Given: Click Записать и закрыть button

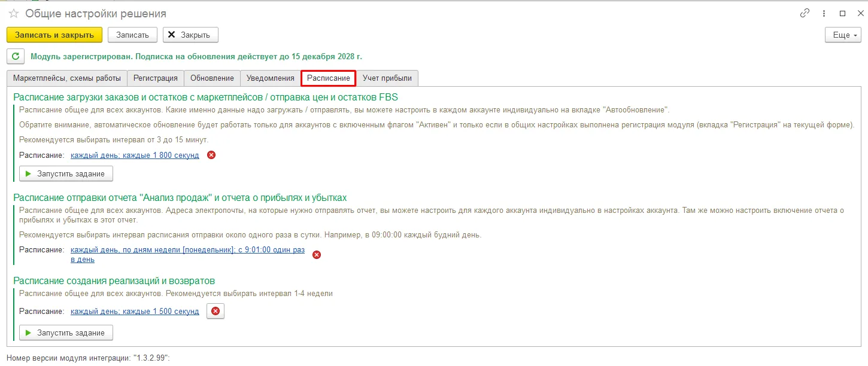Looking at the screenshot, I should (x=54, y=35).
